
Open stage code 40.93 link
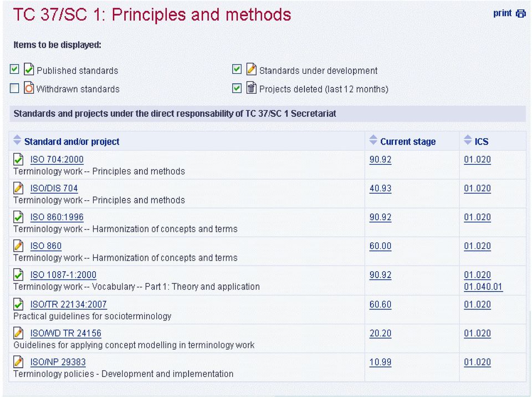[x=380, y=189]
